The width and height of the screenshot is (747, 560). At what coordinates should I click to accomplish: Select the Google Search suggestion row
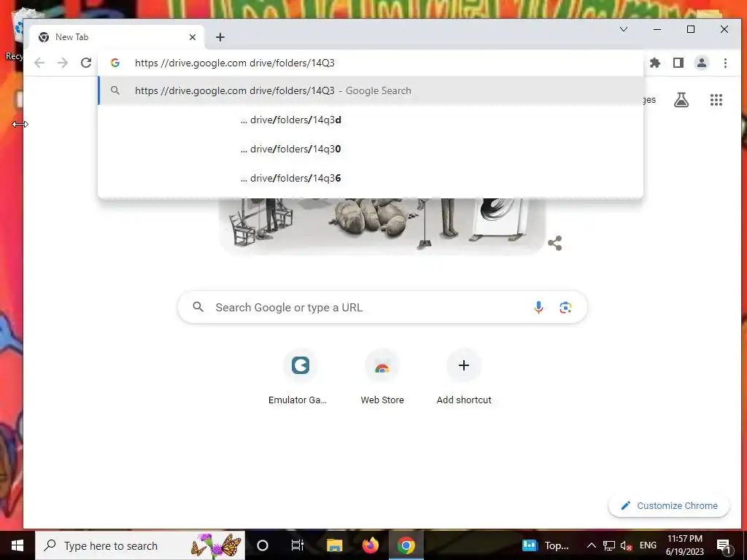point(371,90)
